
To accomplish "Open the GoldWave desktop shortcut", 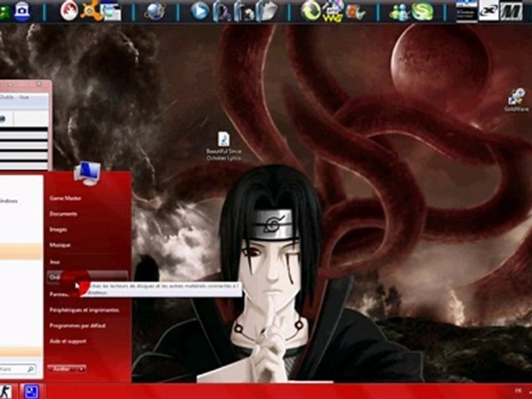I will pos(516,100).
